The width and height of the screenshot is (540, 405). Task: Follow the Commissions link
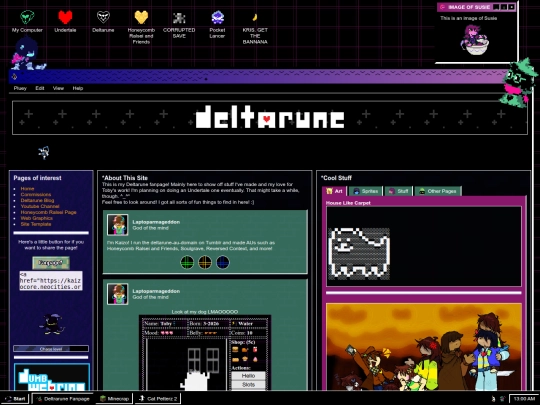point(36,194)
